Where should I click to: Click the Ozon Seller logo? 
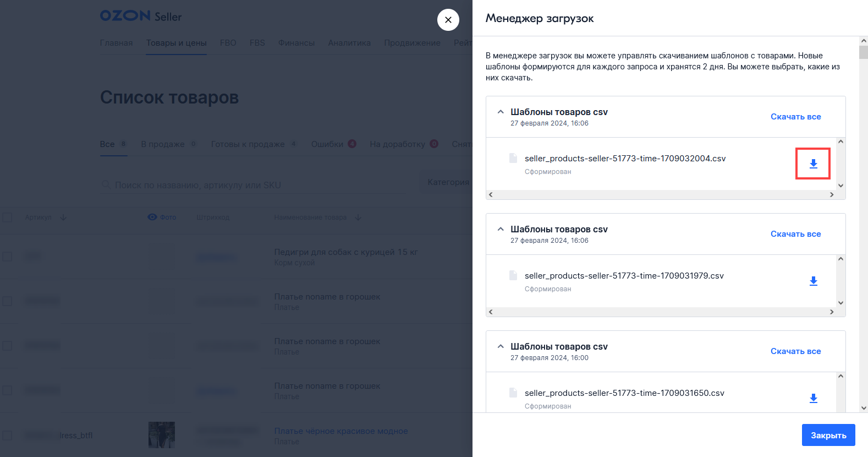click(x=141, y=16)
